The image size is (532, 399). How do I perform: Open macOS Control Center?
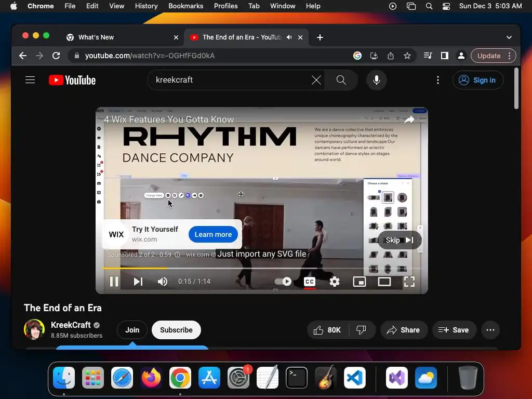click(446, 6)
